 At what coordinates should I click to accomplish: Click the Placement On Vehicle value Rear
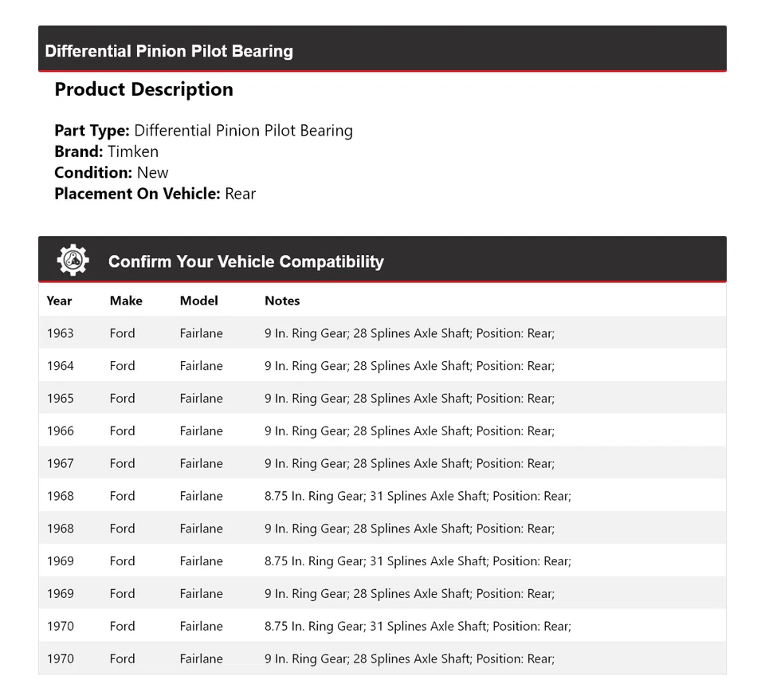pyautogui.click(x=240, y=193)
